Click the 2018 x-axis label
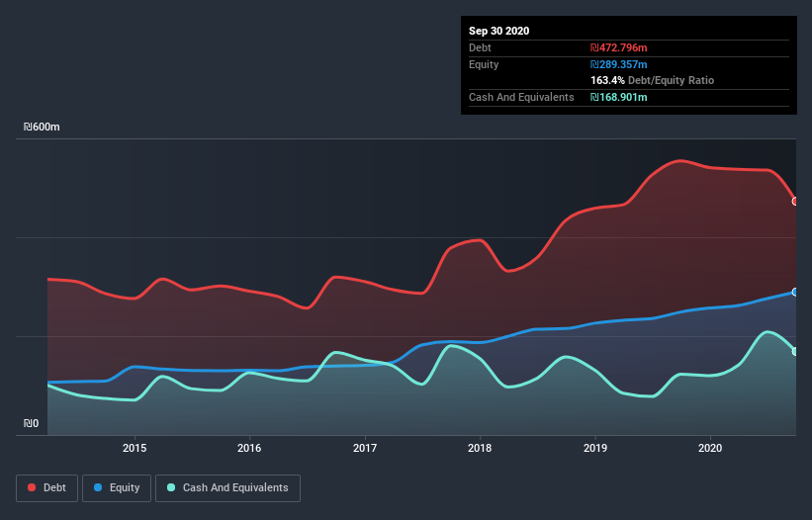Viewport: 812px width, 520px height. (x=480, y=448)
